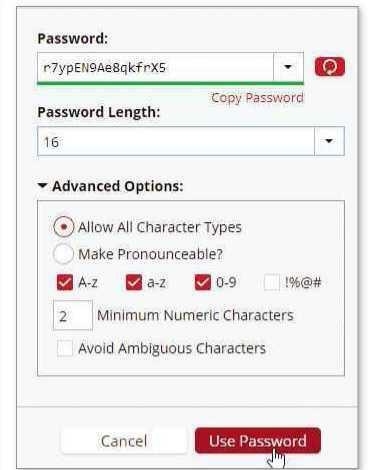Screen dimensions: 376x470
Task: Click the Minimum Numeric Characters field
Action: pos(73,315)
